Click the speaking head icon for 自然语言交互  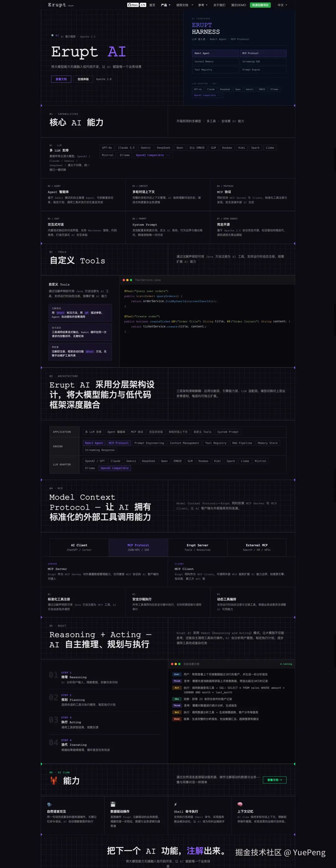pos(49,805)
